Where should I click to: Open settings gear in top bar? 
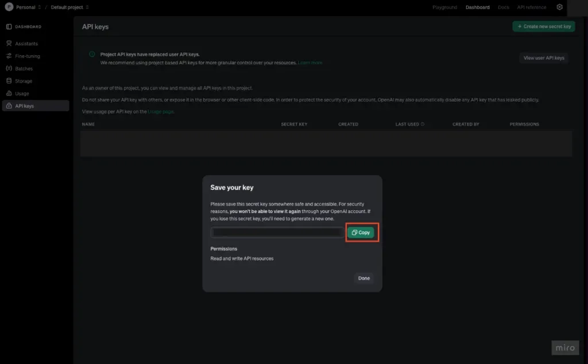pos(559,7)
